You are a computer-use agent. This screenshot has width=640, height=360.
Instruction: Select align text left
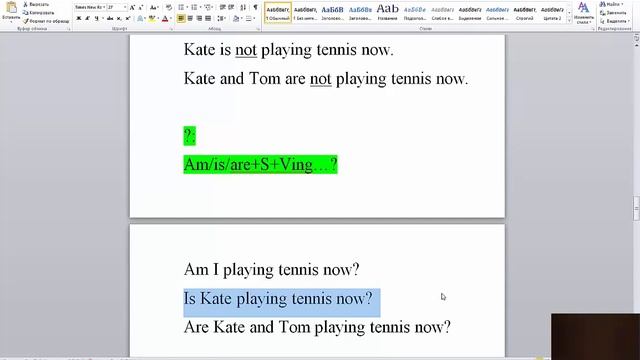(x=181, y=18)
